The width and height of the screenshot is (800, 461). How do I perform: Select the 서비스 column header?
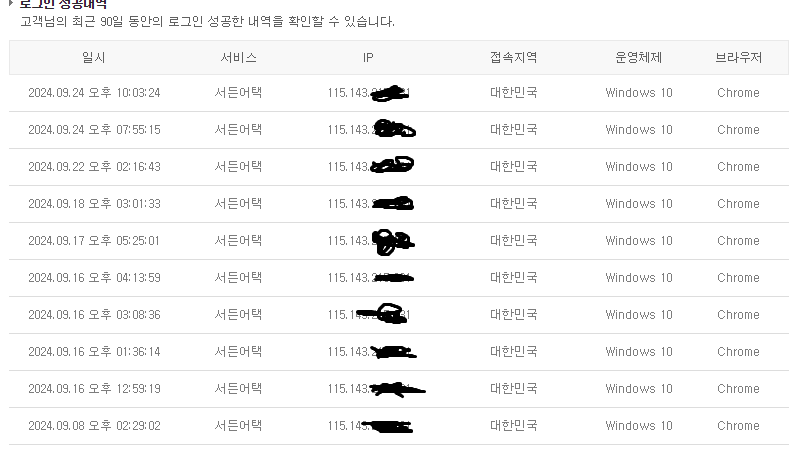(238, 58)
